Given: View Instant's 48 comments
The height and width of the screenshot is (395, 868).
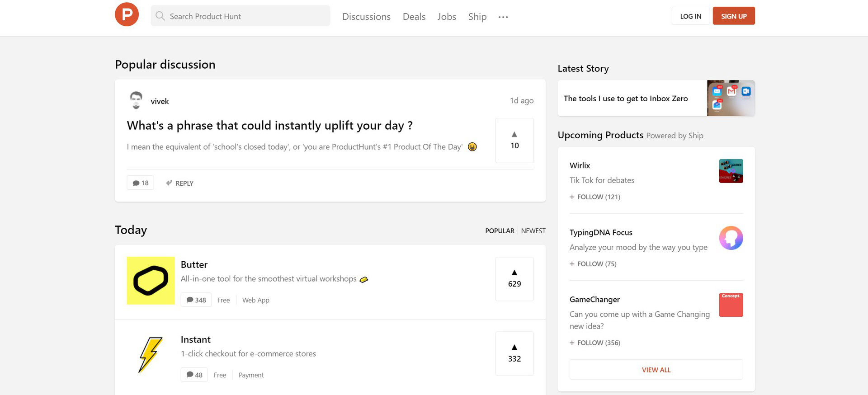Looking at the screenshot, I should click(x=194, y=375).
